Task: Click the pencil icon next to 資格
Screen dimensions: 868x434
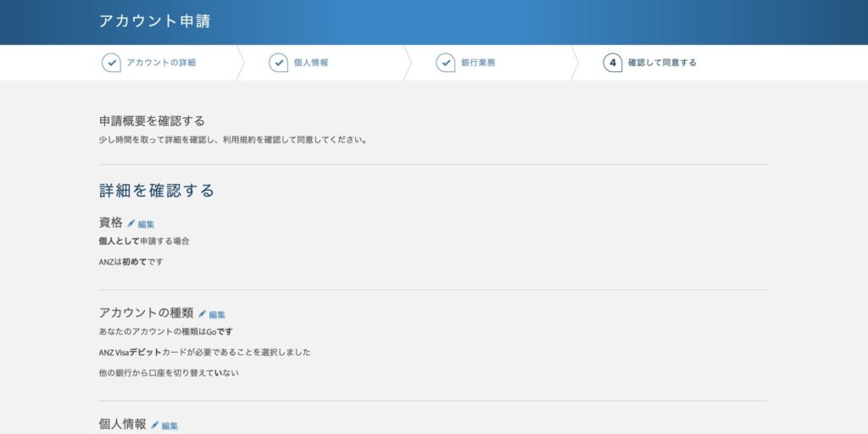Action: [x=131, y=223]
